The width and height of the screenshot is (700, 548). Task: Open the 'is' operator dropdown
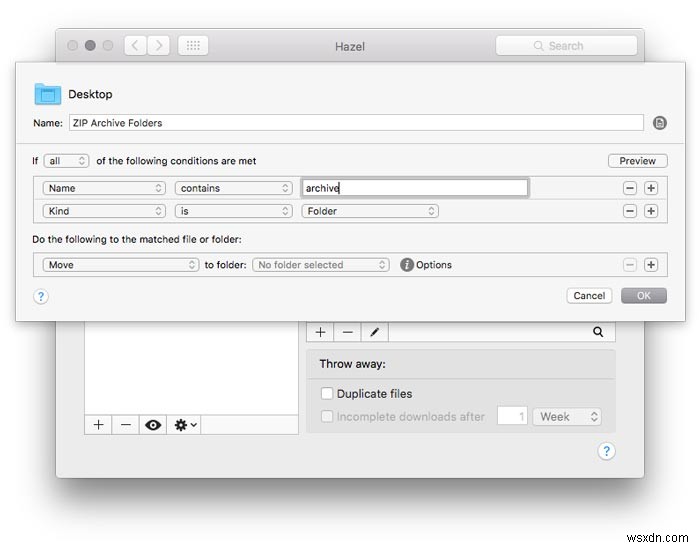coord(233,211)
